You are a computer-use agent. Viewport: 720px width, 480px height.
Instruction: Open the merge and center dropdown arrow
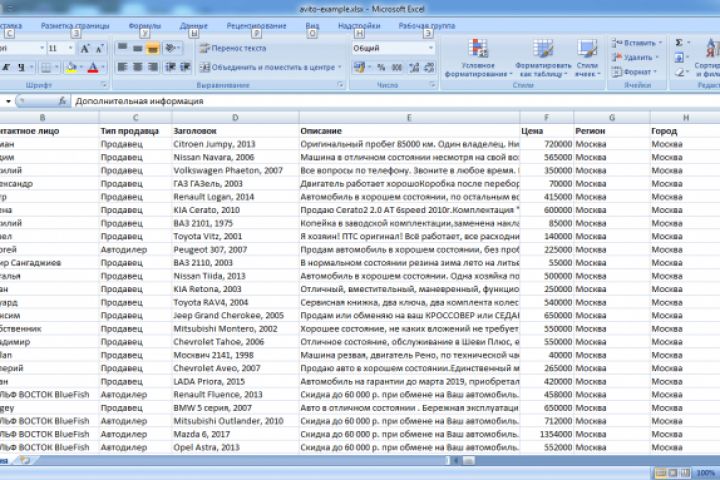click(340, 67)
